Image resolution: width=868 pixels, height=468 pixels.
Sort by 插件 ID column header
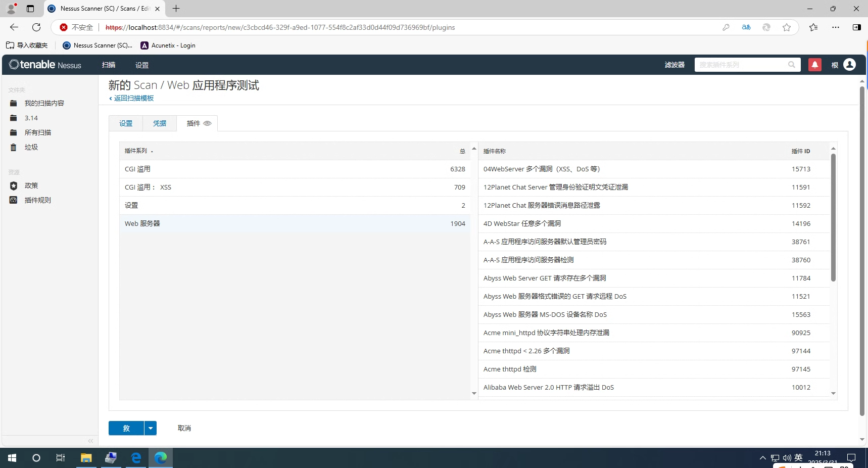[x=801, y=151]
